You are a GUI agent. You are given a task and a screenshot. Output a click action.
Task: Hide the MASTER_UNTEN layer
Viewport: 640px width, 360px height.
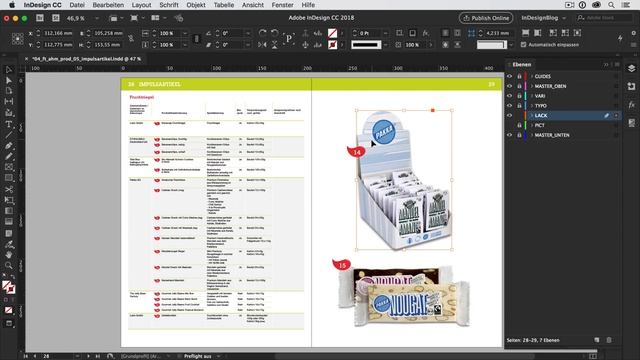click(x=509, y=135)
